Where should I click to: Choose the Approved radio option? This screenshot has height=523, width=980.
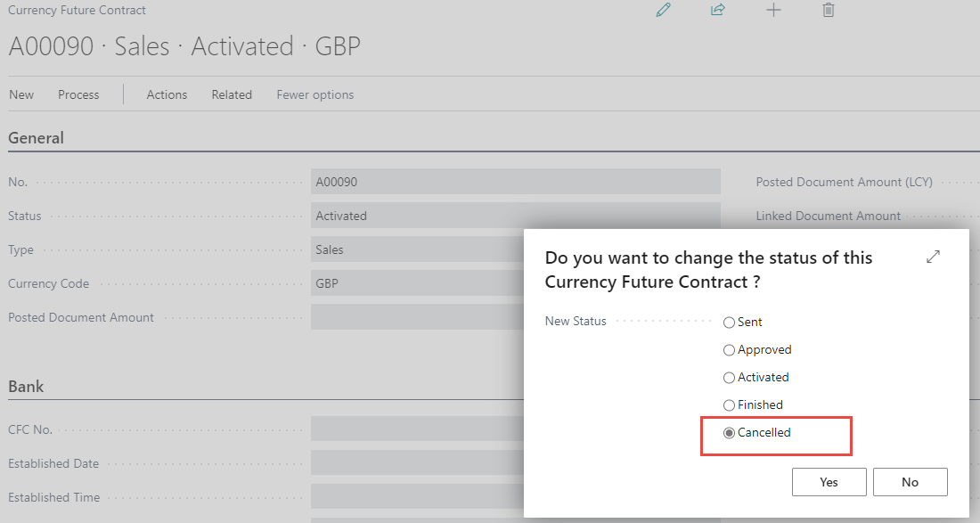click(x=730, y=350)
